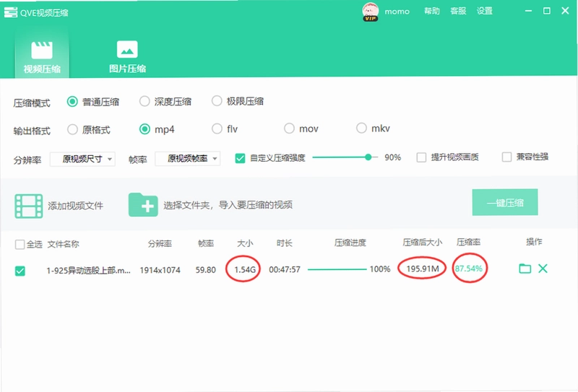Click the 添加视频文件 film strip icon

(29, 206)
